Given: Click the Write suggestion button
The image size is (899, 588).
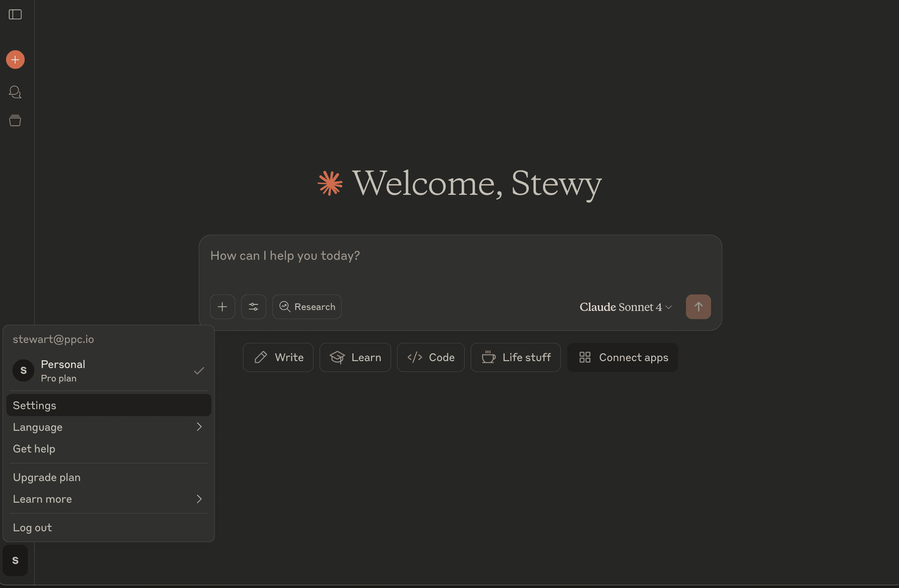Looking at the screenshot, I should [278, 357].
